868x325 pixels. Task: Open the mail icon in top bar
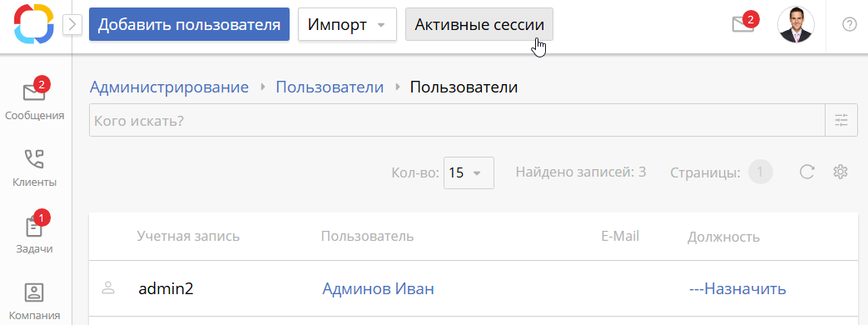(x=743, y=24)
